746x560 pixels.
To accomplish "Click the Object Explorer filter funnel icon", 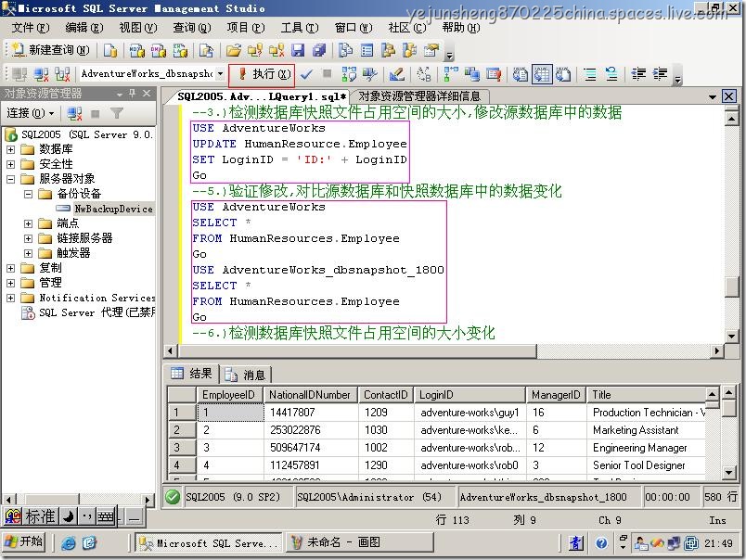I will tap(117, 113).
